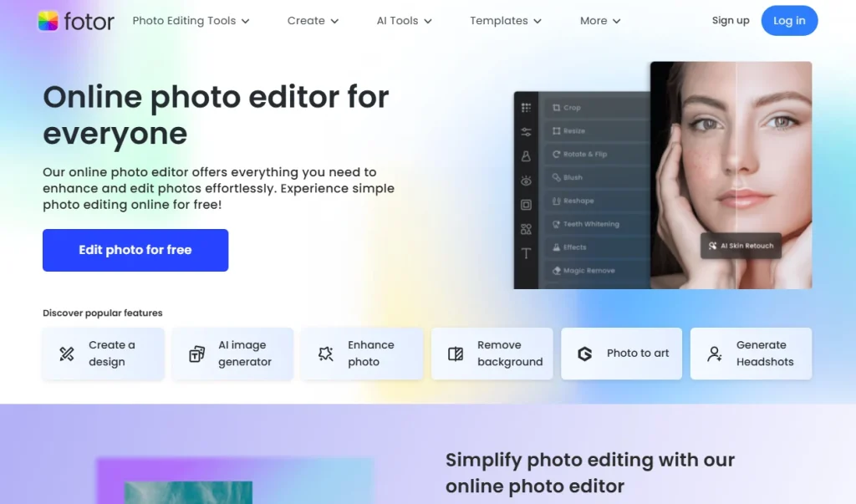Click the Photo to art icon
Viewport: 856px width, 504px height.
coord(584,354)
